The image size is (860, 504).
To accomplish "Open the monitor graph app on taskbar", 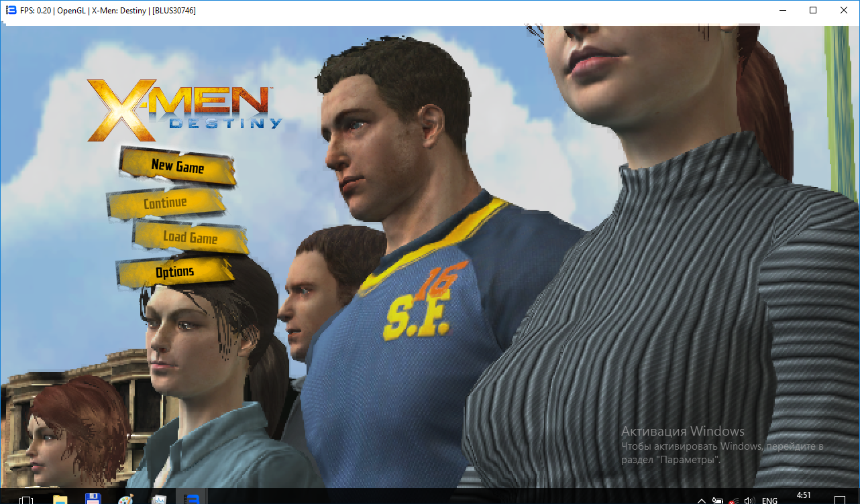I will tap(158, 500).
